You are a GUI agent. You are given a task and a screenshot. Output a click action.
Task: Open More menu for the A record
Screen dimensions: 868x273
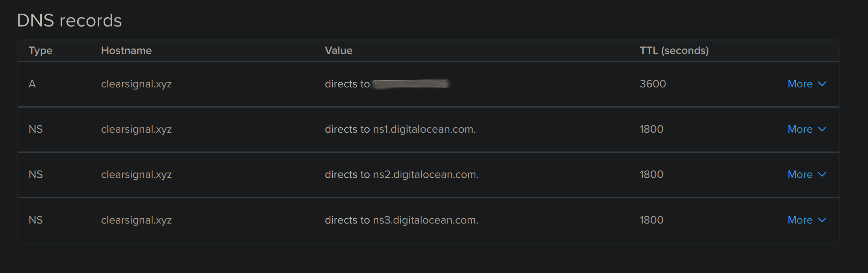pos(807,84)
